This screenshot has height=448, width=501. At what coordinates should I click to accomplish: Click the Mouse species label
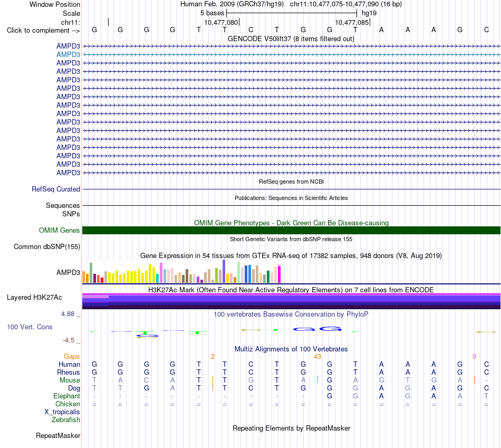point(70,380)
